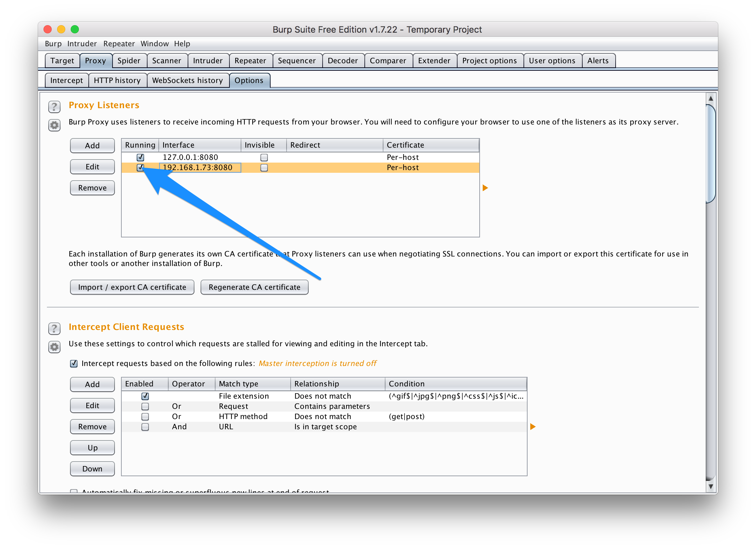Viewport: 756px width, 549px height.
Task: Click Regenerate CA certificate button
Action: coord(254,287)
